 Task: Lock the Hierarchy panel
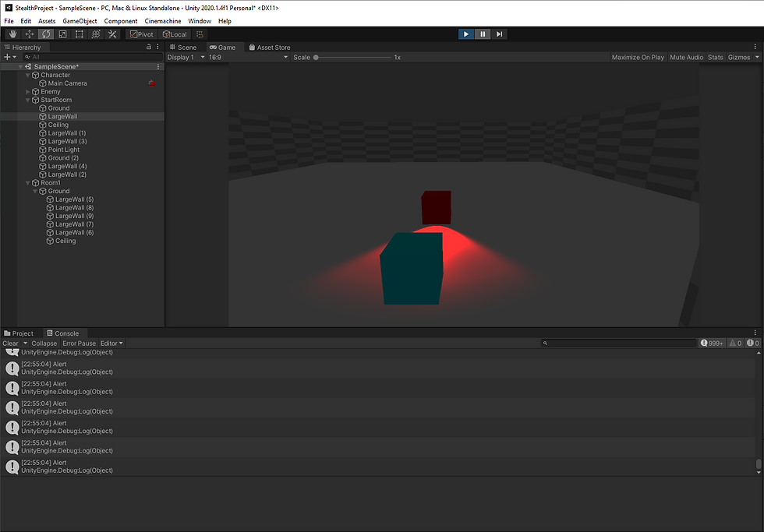click(149, 47)
